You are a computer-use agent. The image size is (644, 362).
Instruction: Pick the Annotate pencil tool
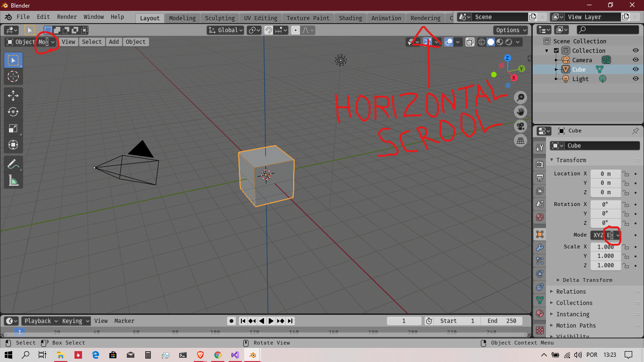click(x=13, y=164)
